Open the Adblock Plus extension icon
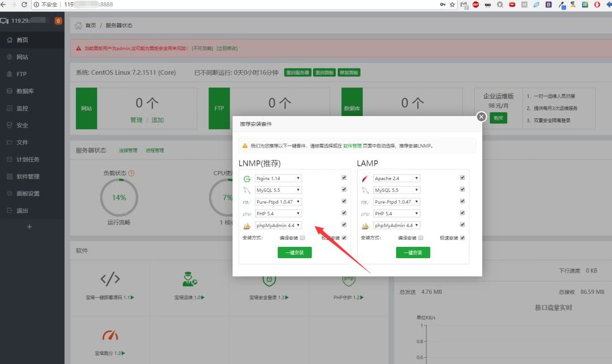Viewport: 612px width, 364px height. click(476, 5)
